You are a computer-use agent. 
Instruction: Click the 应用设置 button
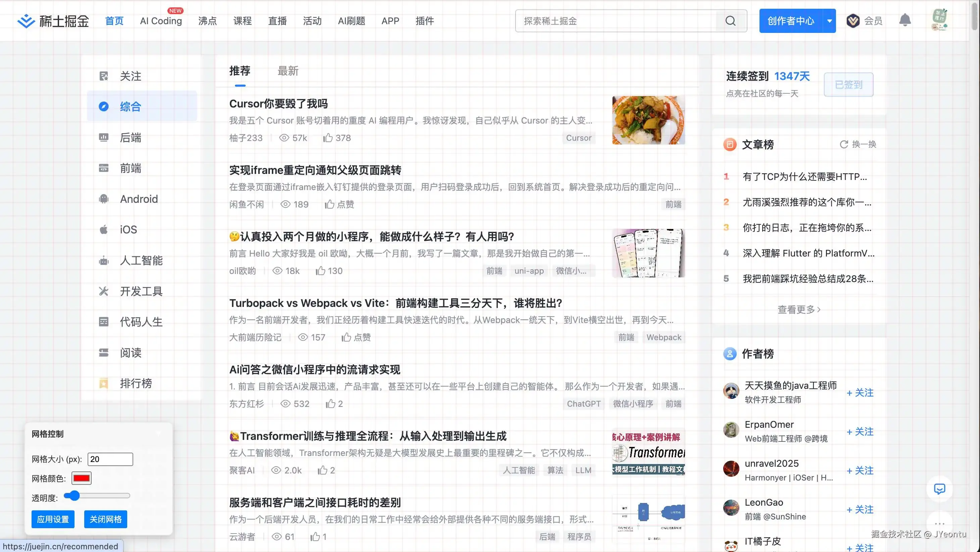(x=53, y=519)
